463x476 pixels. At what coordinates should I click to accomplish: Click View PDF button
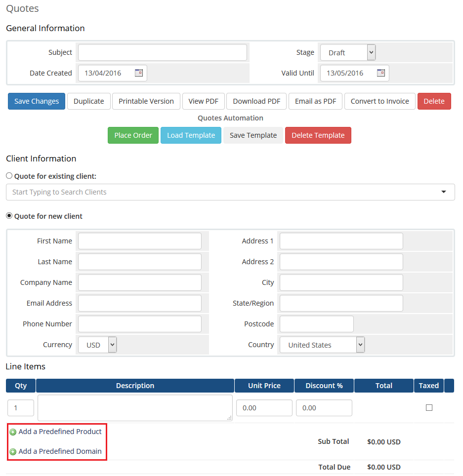click(x=203, y=101)
